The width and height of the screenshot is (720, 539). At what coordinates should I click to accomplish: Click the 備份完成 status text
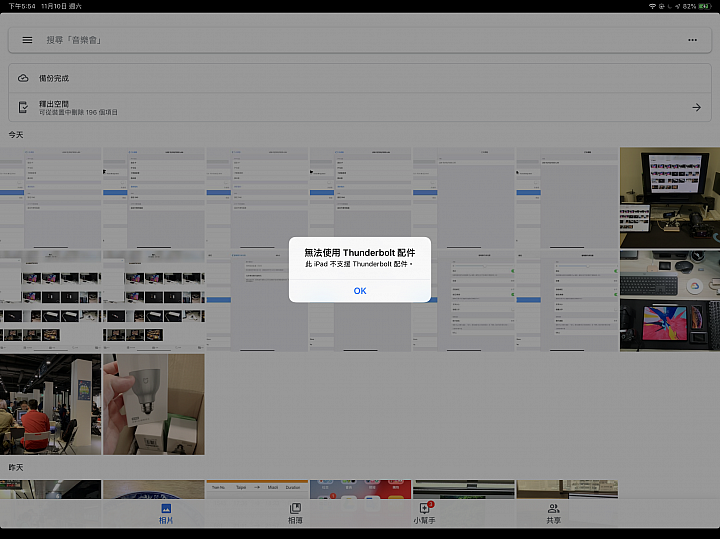(54, 78)
